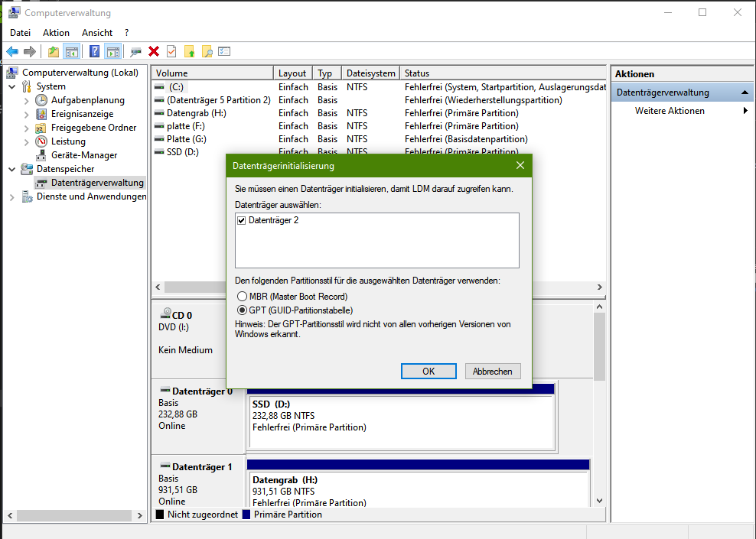Collapse the System node chevron
This screenshot has height=539, width=756.
(x=12, y=86)
